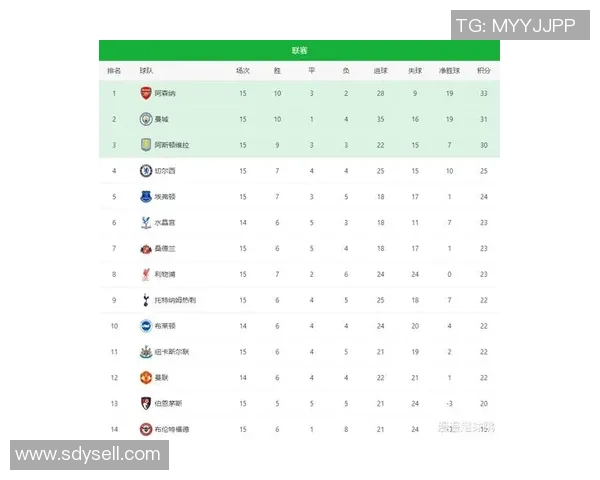Click the Liverpool club crest icon
The height and width of the screenshot is (480, 600).
(146, 274)
